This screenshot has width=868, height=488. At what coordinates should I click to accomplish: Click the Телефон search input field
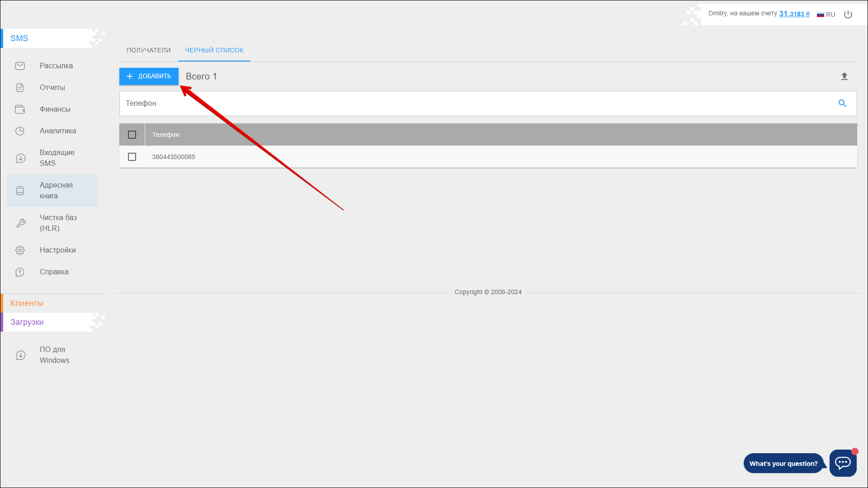(475, 103)
